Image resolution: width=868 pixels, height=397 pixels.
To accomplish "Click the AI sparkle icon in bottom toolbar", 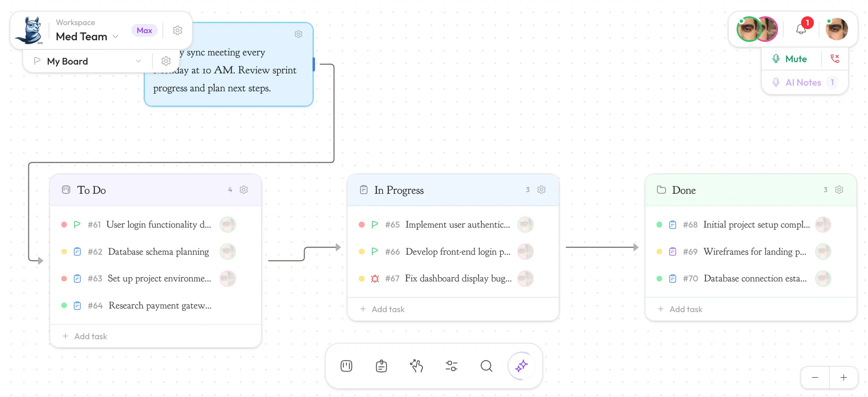I will click(x=521, y=366).
